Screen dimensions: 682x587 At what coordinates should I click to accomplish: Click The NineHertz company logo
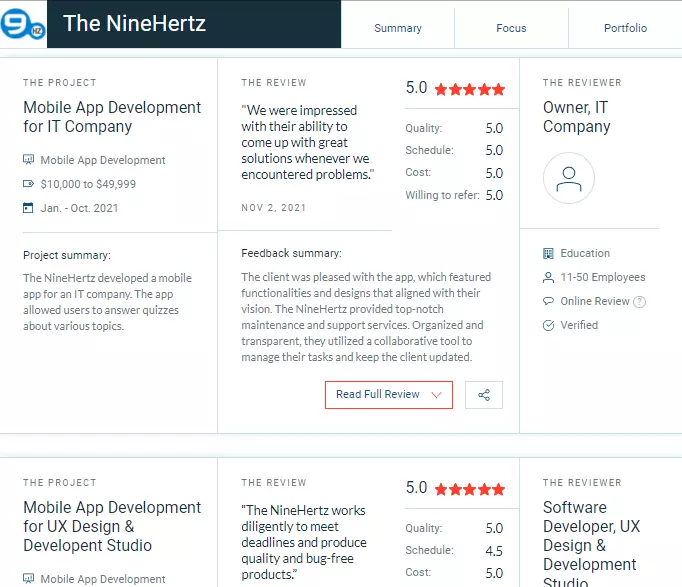coord(23,23)
